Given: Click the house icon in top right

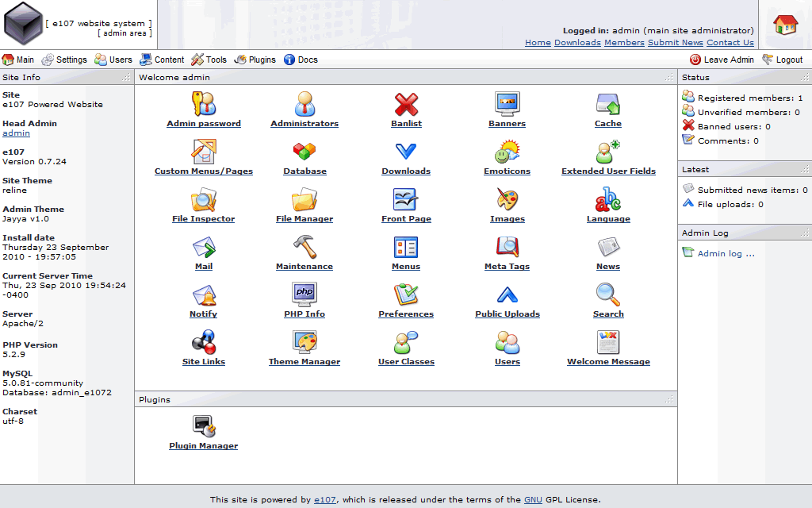Looking at the screenshot, I should coord(785,25).
